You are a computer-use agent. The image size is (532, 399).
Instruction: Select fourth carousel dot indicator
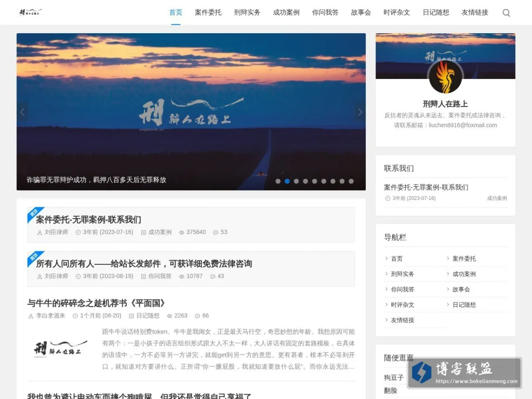coord(305,181)
